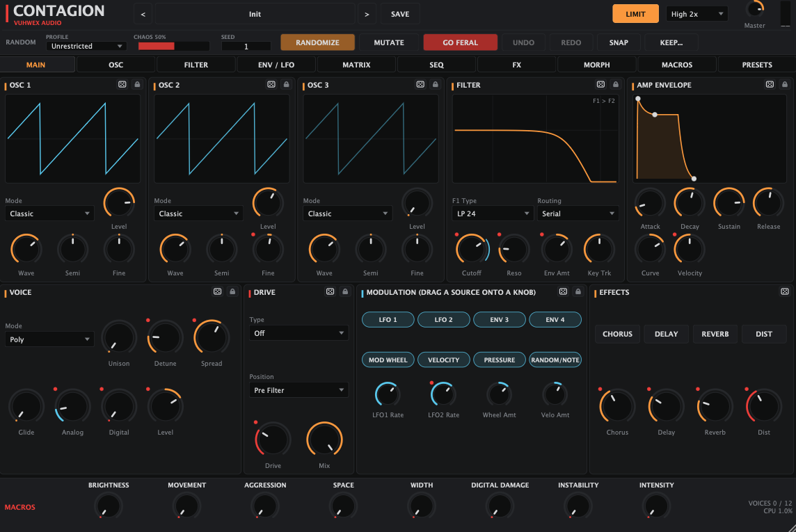Open OSC 2 Mode dropdown
796x532 pixels.
coord(198,213)
